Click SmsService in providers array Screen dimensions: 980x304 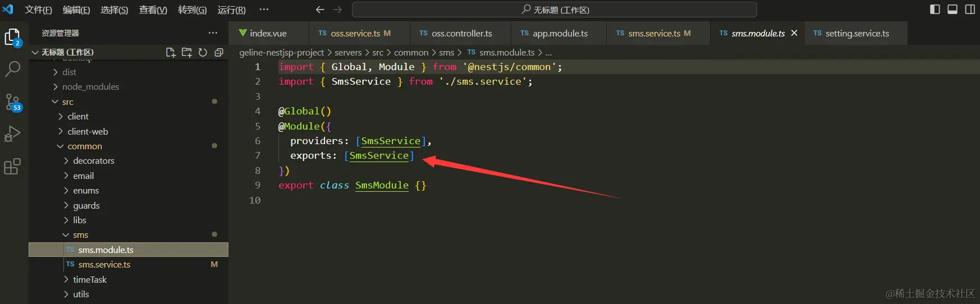pos(391,141)
